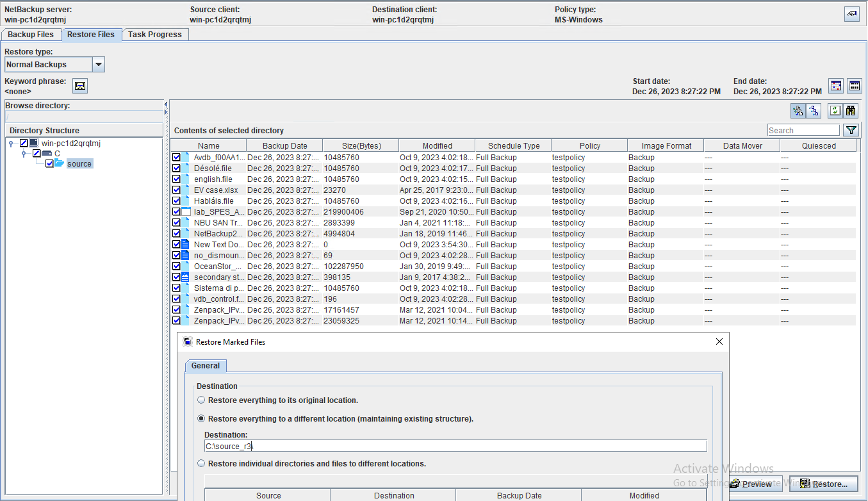The height and width of the screenshot is (501, 868).
Task: Click the funnel filter icon next to Search
Action: tap(851, 130)
